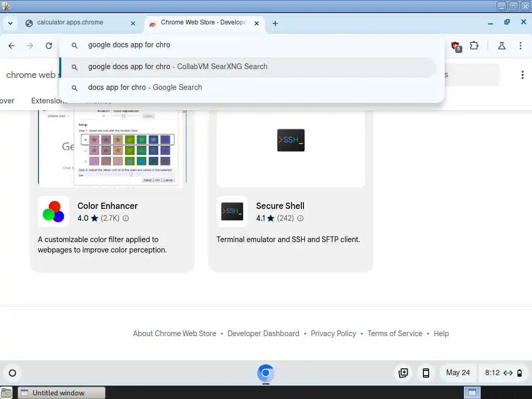Click the browser forward arrow
This screenshot has width=532, height=399.
click(30, 46)
